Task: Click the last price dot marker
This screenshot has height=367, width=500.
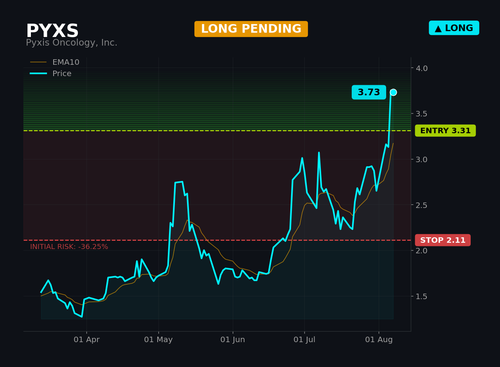Action: (x=393, y=92)
